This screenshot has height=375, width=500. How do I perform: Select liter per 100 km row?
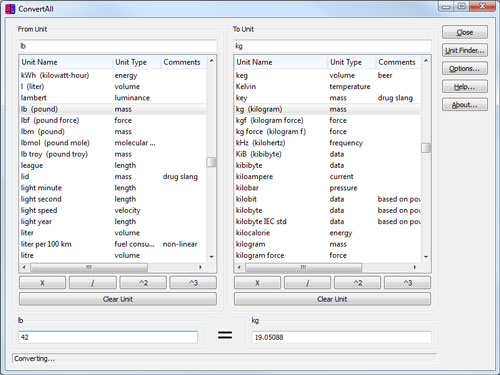pos(113,244)
